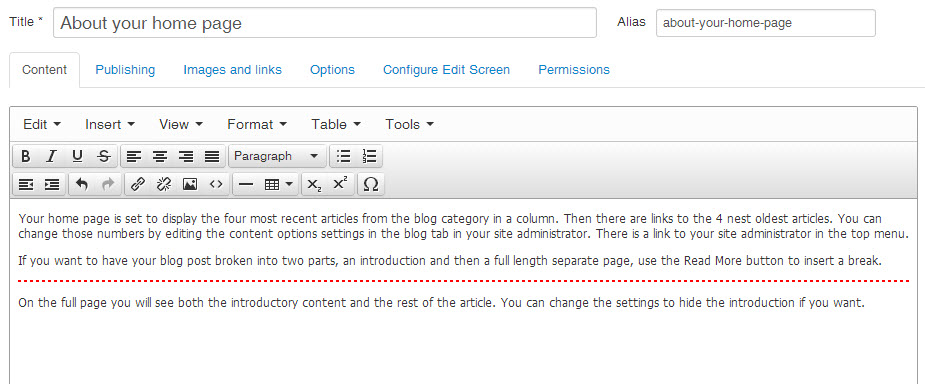Screen dimensions: 925x384
Task: Increase indent of paragraph
Action: [x=52, y=185]
